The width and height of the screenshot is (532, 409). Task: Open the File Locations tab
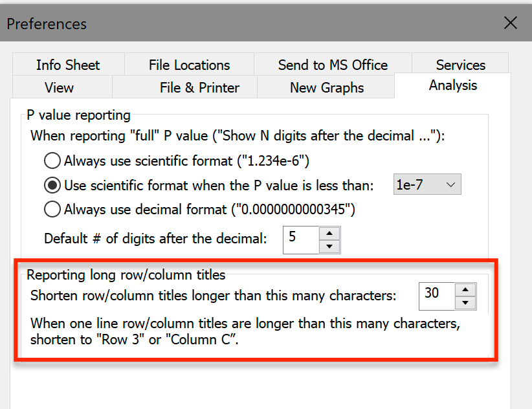tap(189, 65)
